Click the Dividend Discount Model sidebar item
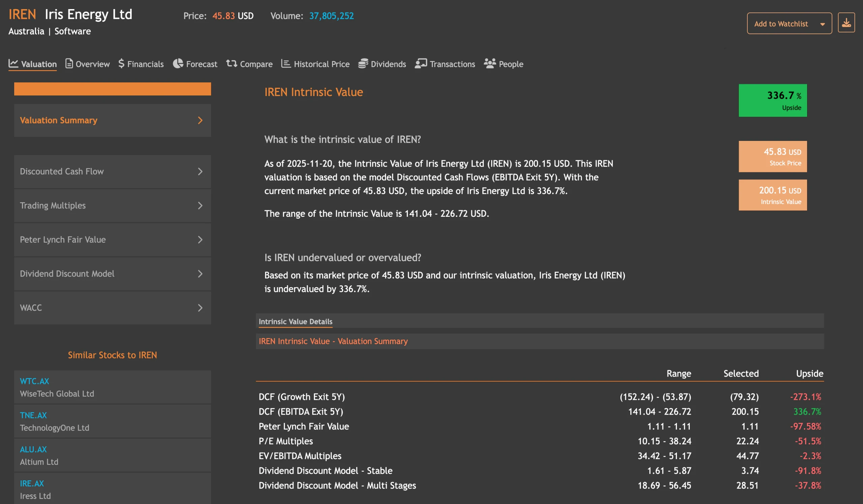This screenshot has width=863, height=504. coord(112,274)
